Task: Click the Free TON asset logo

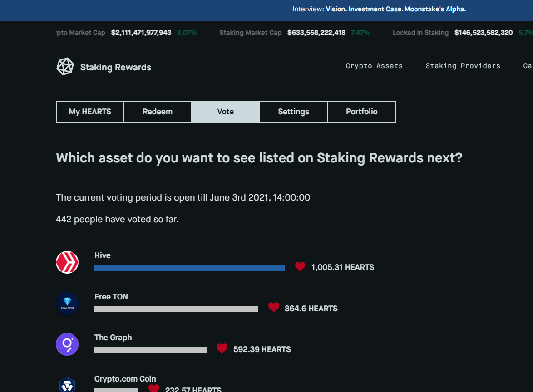Action: (x=67, y=304)
